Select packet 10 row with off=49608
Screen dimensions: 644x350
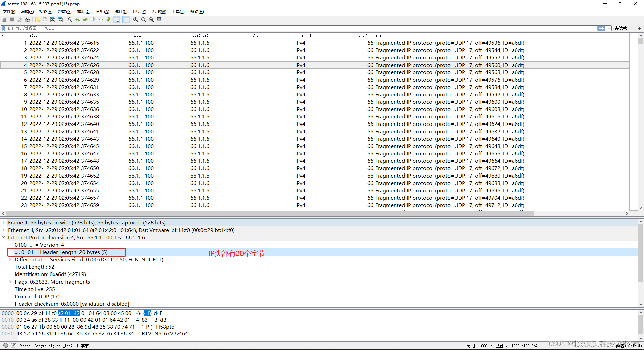315,109
